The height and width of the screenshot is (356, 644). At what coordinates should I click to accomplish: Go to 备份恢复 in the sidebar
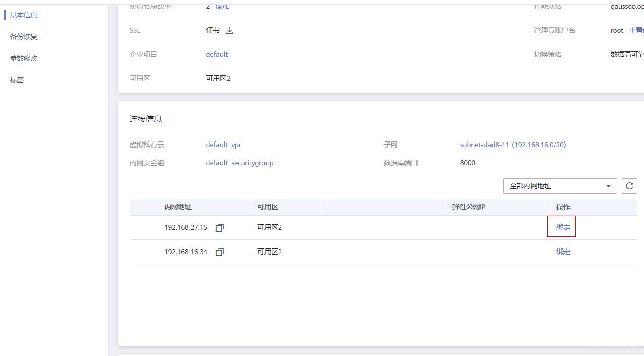pos(24,37)
